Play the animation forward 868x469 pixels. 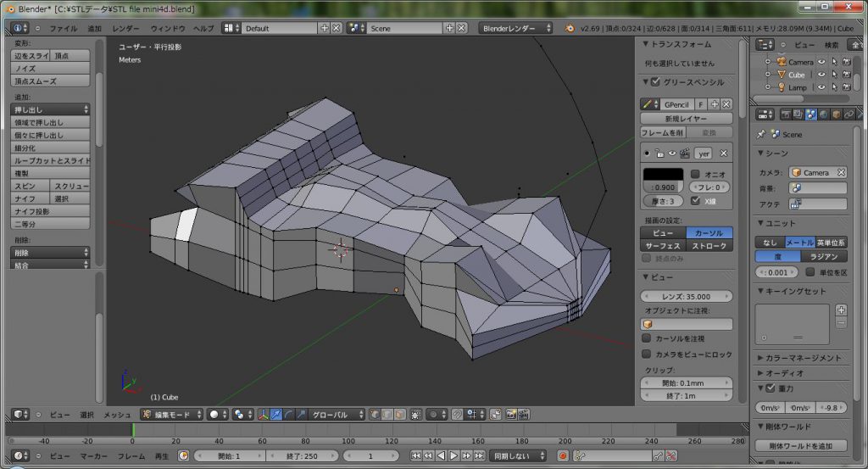pos(453,455)
